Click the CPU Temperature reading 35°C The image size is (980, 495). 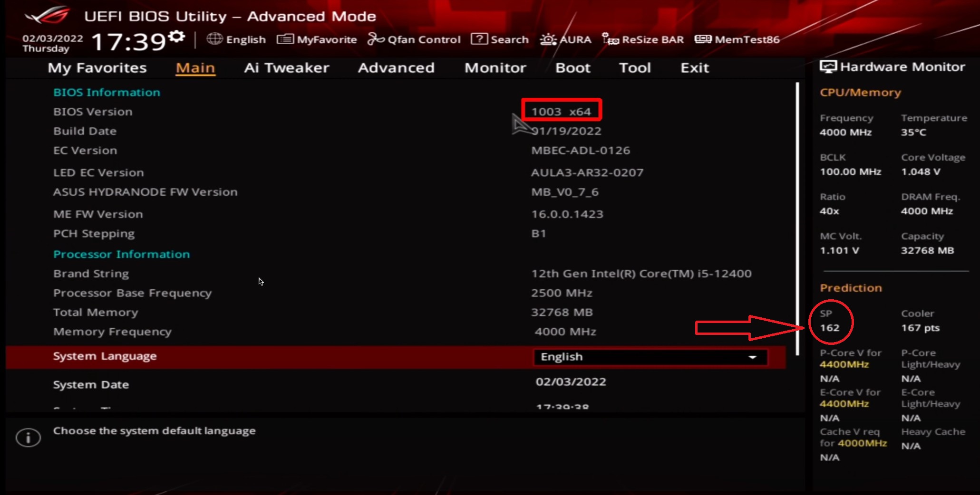(x=913, y=133)
